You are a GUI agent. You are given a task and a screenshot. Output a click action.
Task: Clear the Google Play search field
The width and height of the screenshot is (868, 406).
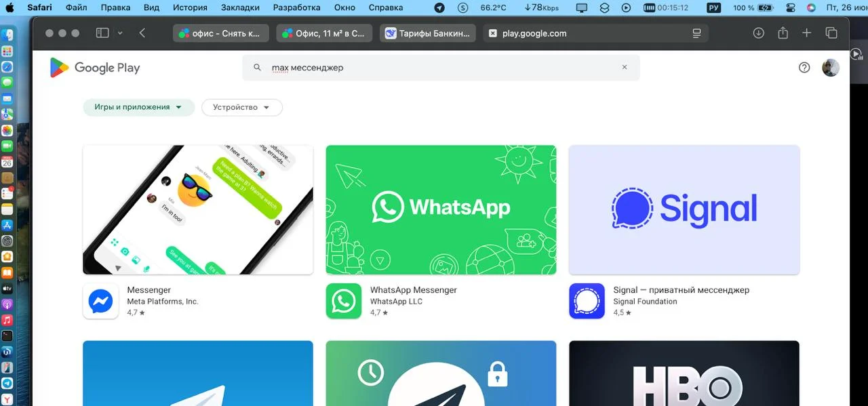click(x=625, y=68)
